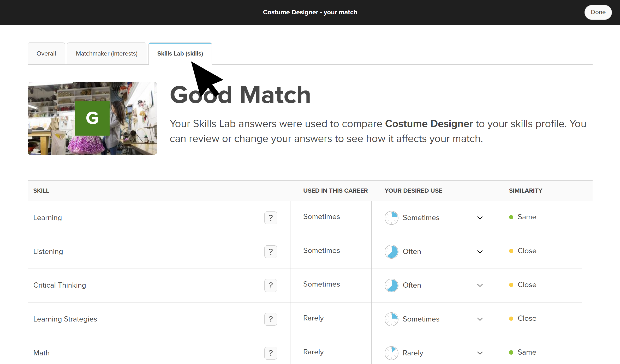Click the green Same similarity dot for Learning

pyautogui.click(x=511, y=217)
